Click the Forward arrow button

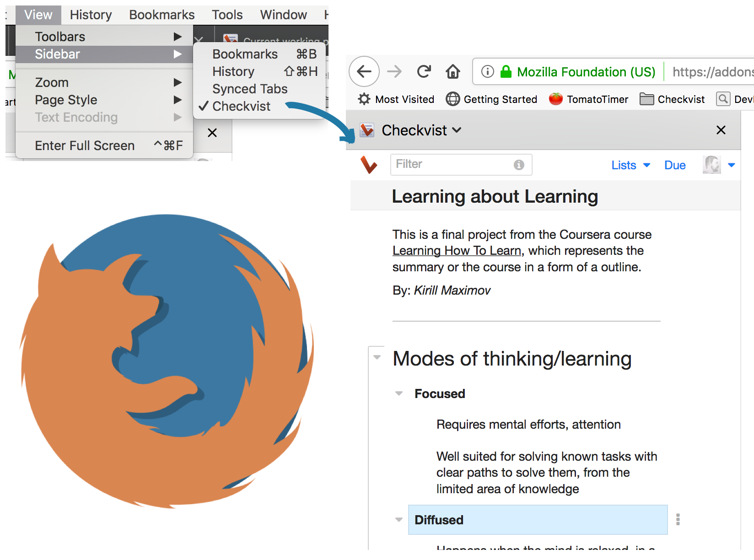(x=394, y=71)
